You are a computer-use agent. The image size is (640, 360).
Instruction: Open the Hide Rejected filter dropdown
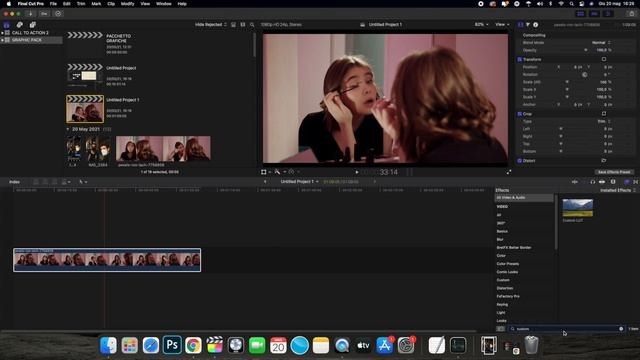(211, 25)
